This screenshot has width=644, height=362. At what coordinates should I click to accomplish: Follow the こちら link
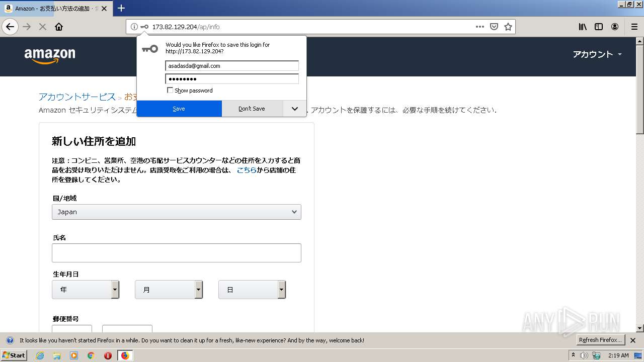click(247, 170)
